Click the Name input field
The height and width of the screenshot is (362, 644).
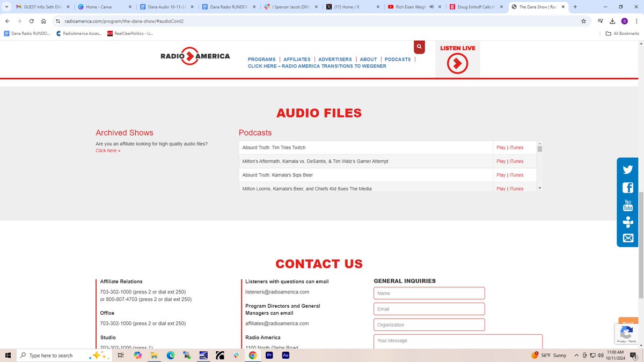coord(429,293)
